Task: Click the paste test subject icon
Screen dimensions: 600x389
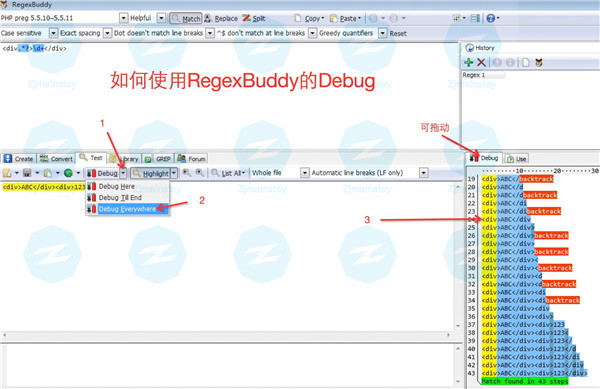Action: point(47,173)
